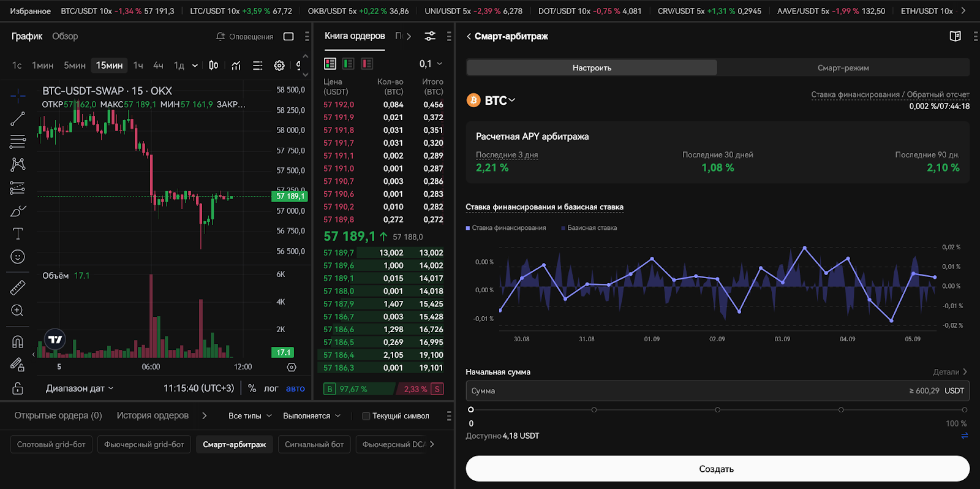Expand more timeframe options dropdown

click(x=195, y=66)
